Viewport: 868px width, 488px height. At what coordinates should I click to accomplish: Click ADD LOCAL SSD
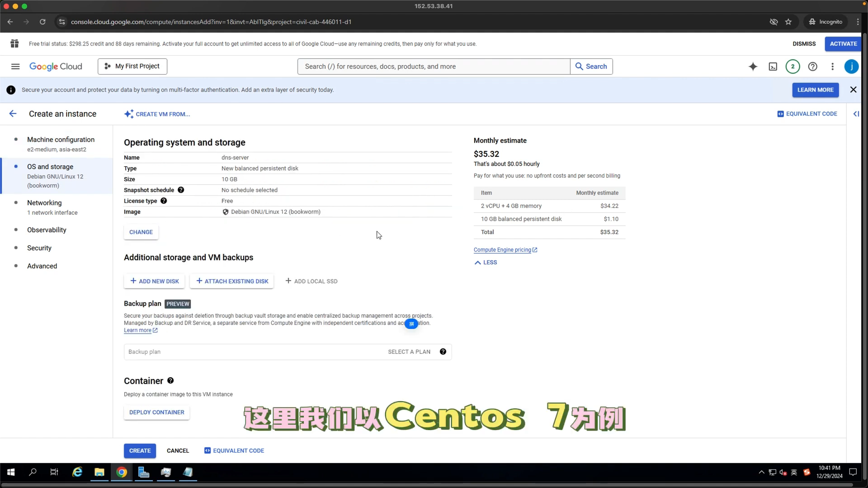click(x=311, y=281)
